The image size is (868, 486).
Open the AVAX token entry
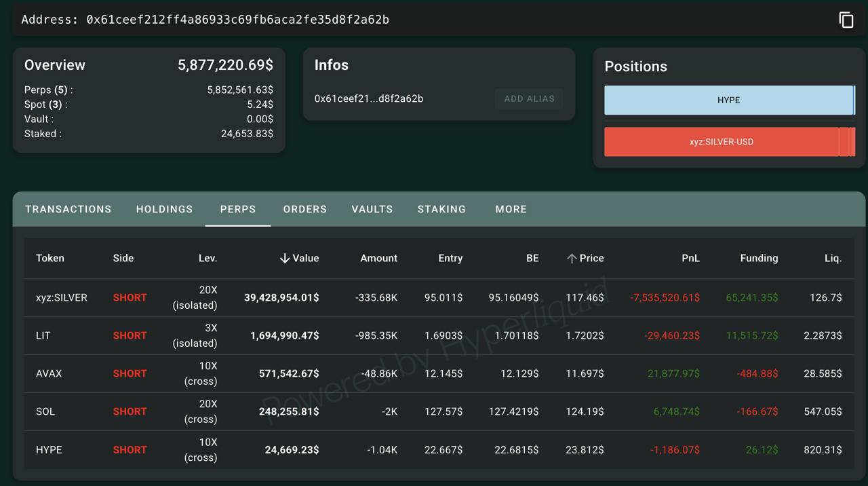(x=49, y=373)
